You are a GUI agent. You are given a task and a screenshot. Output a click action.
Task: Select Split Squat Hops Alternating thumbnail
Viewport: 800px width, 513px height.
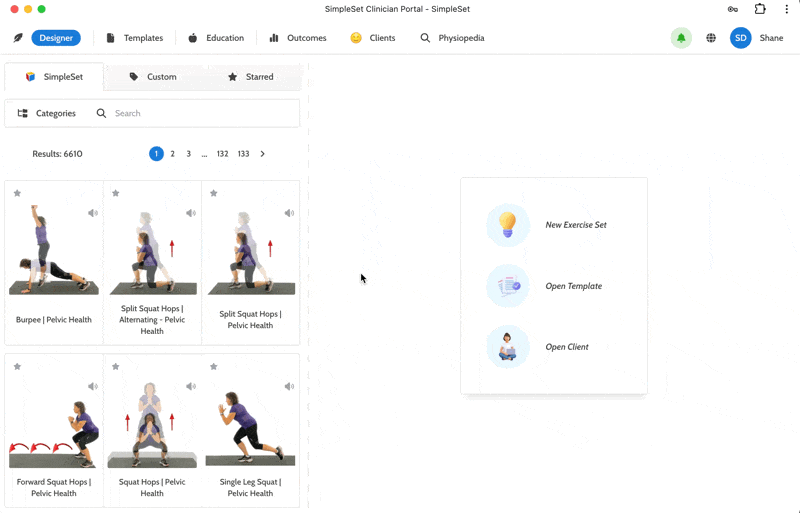(153, 253)
